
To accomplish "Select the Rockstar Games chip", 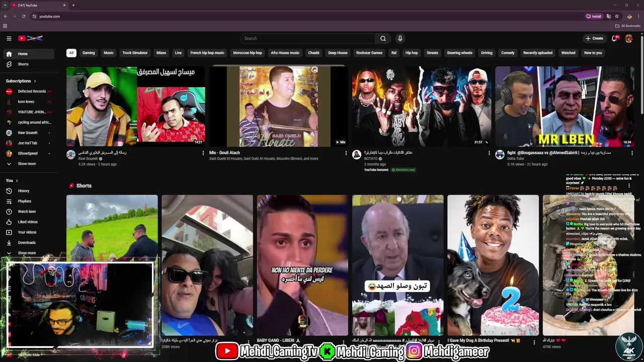I will (369, 53).
